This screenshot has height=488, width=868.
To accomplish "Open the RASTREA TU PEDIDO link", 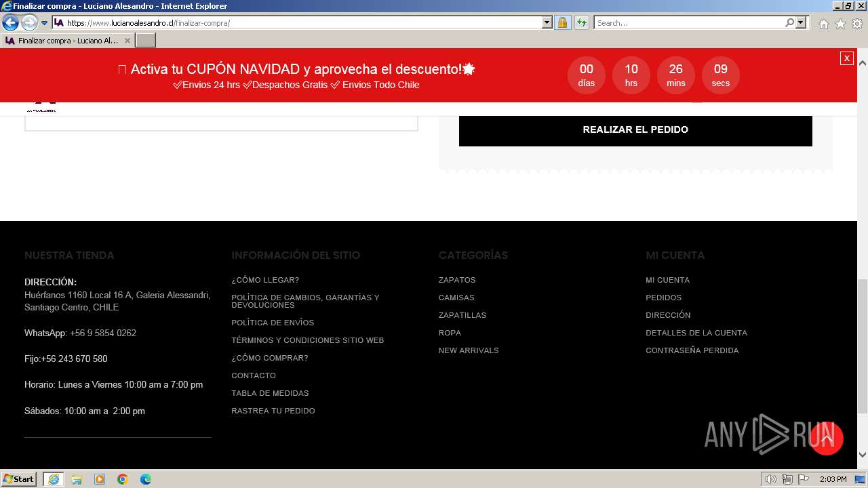I will pyautogui.click(x=273, y=411).
